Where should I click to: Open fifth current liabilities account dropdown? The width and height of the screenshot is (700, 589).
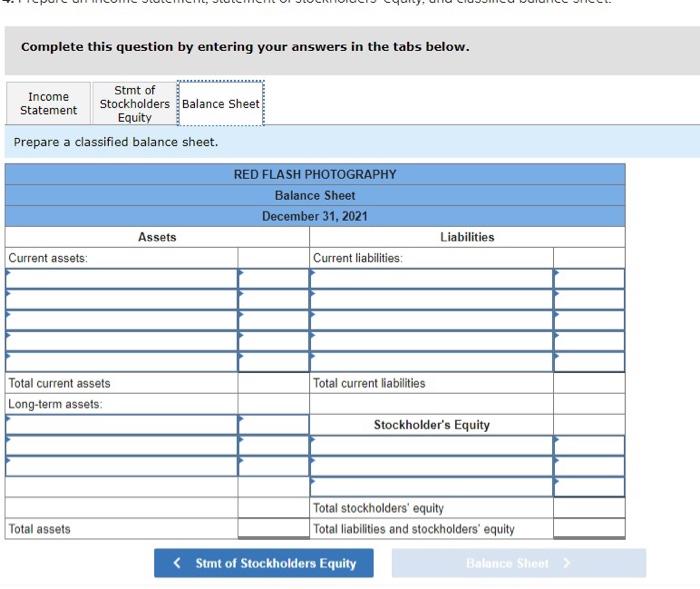tap(431, 362)
